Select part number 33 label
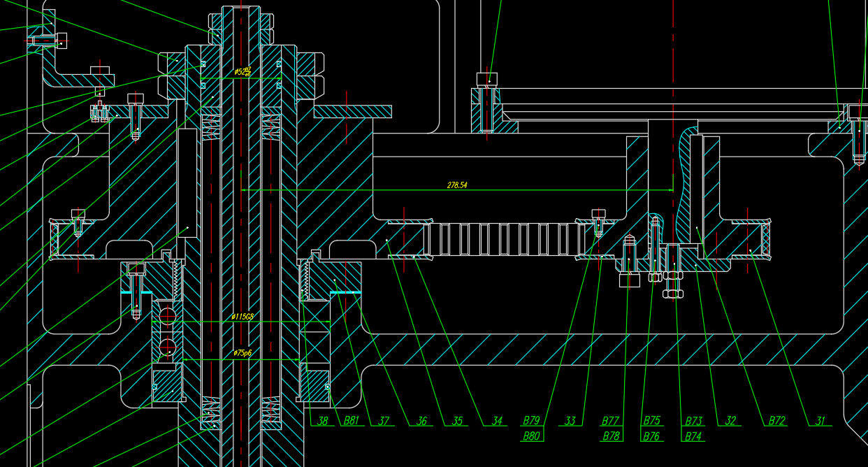 [x=570, y=421]
